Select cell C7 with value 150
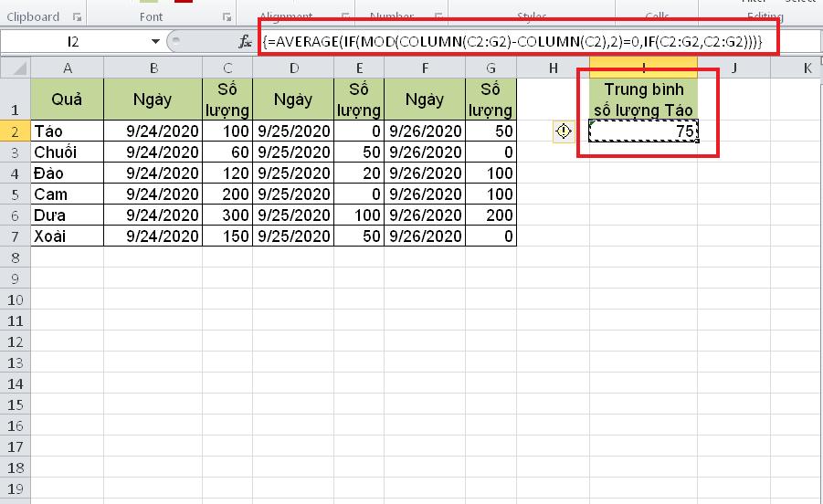 (227, 236)
